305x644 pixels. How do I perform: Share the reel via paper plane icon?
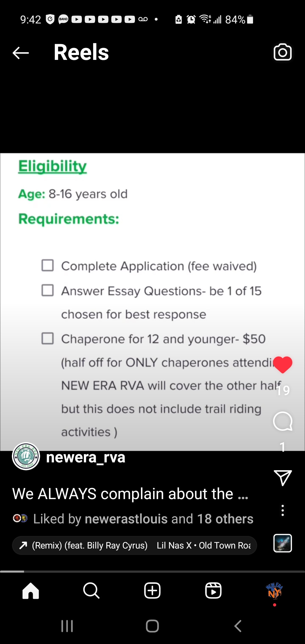283,478
